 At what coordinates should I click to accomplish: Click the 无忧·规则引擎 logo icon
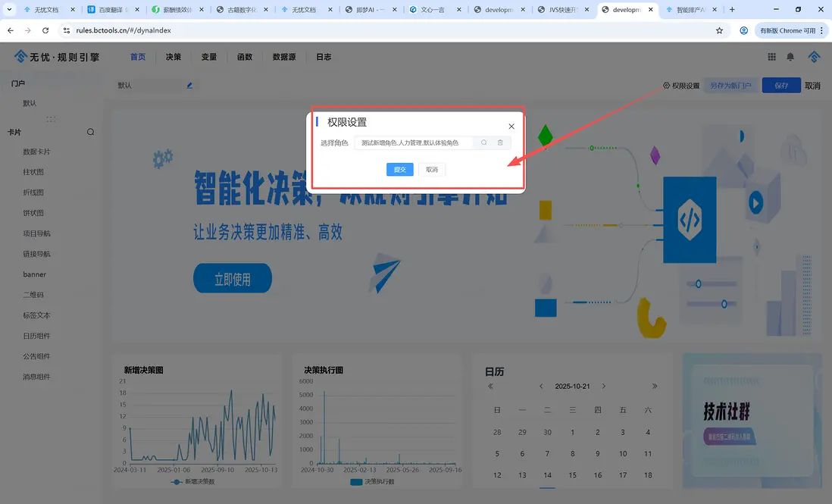click(x=20, y=55)
